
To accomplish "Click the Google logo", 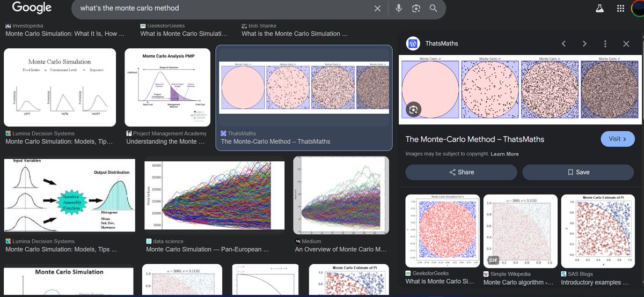I will point(32,8).
